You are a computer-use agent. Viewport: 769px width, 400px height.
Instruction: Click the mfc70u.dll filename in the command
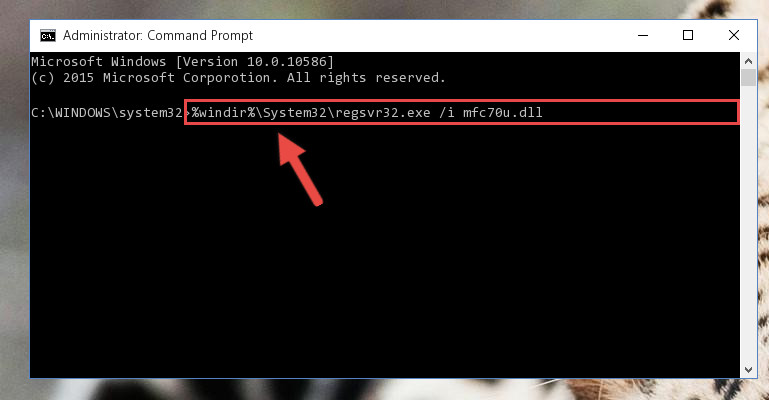(503, 113)
